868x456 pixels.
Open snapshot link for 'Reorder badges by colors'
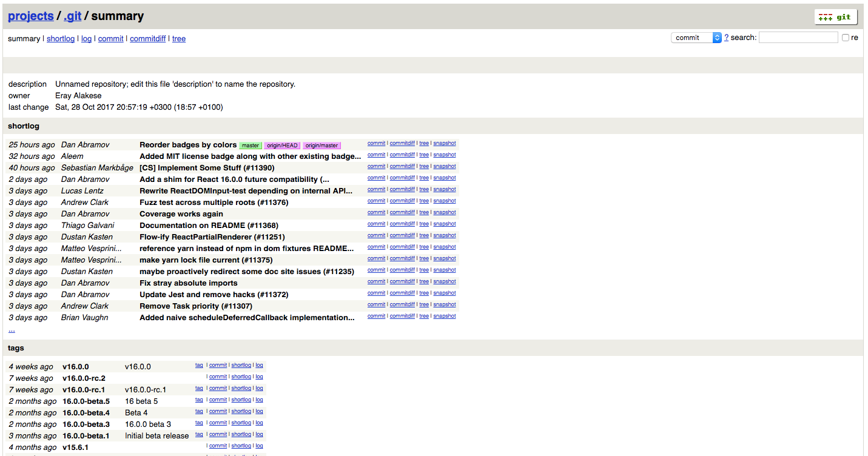coord(445,143)
